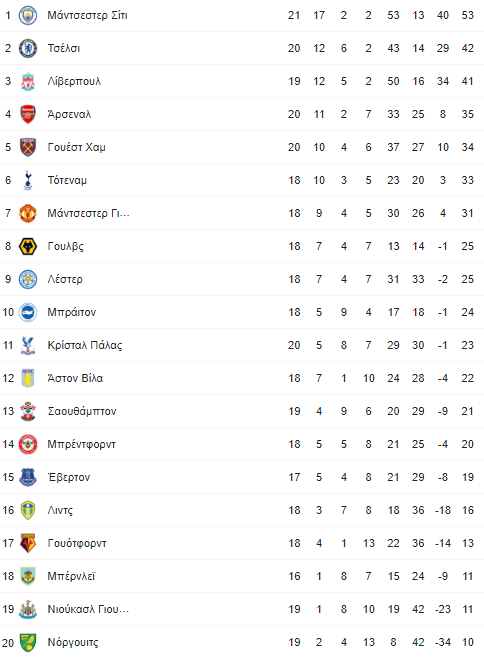
Task: Click the West Ham club crest
Action: [x=28, y=147]
